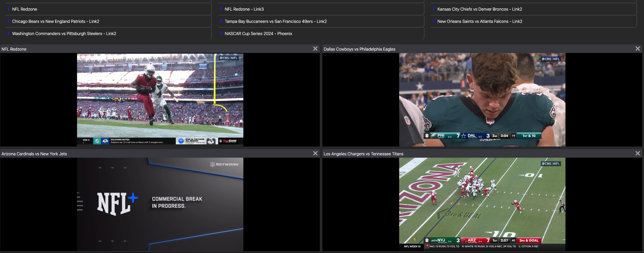
Task: Open the NFL Redzone - Link3 stream
Action: [x=244, y=9]
